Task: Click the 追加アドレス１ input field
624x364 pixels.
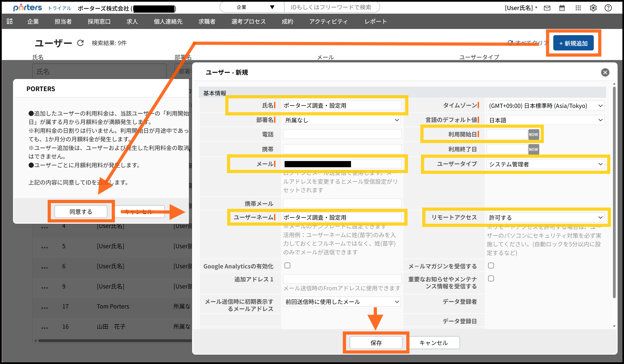Action: [342, 279]
